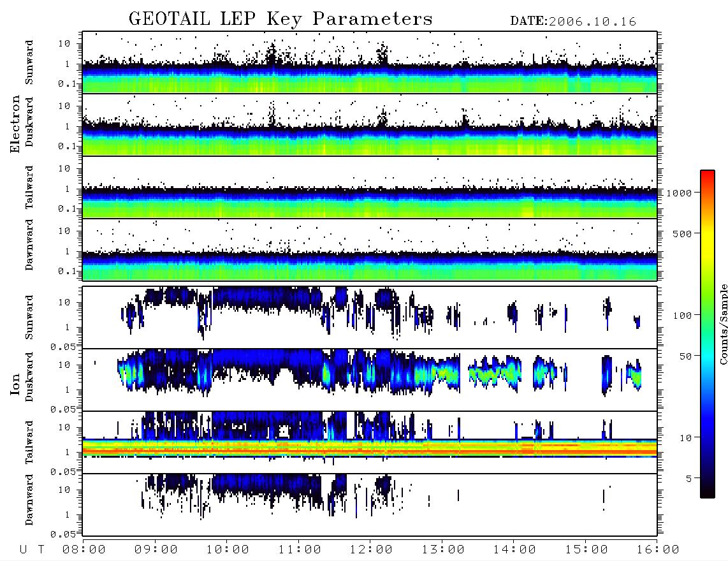Click the 11:00 time axis label
The image size is (728, 561).
click(x=300, y=550)
